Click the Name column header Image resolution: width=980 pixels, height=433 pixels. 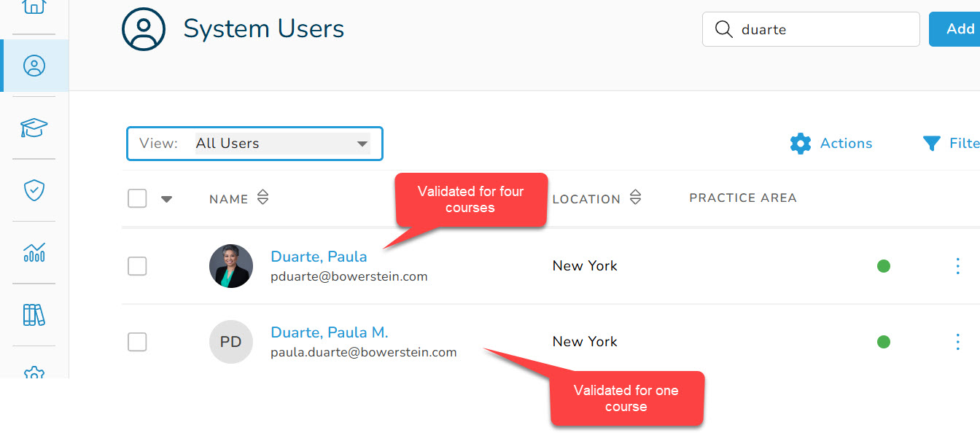[229, 199]
